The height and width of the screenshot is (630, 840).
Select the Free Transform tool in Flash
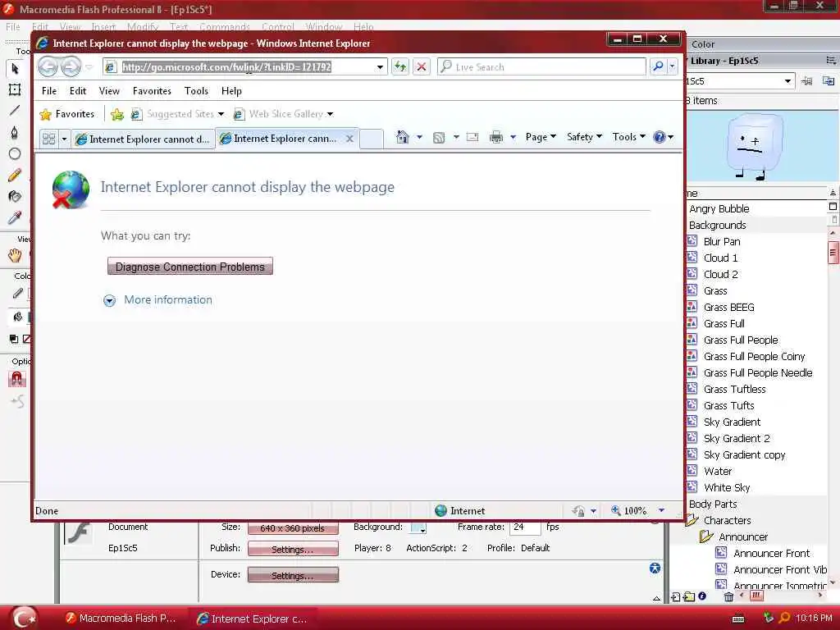coord(15,89)
